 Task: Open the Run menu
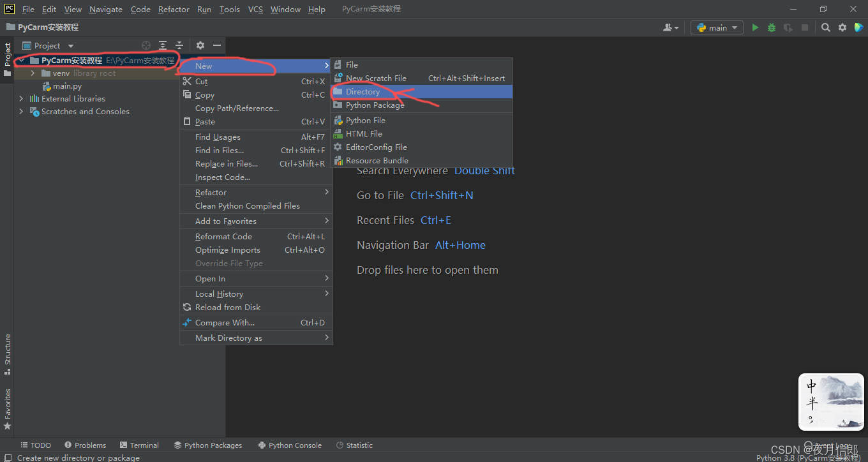click(x=204, y=9)
